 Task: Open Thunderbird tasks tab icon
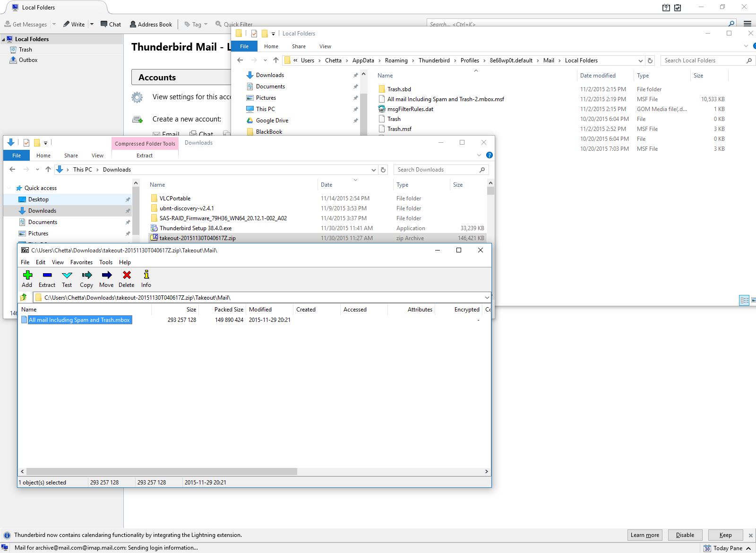click(x=678, y=8)
